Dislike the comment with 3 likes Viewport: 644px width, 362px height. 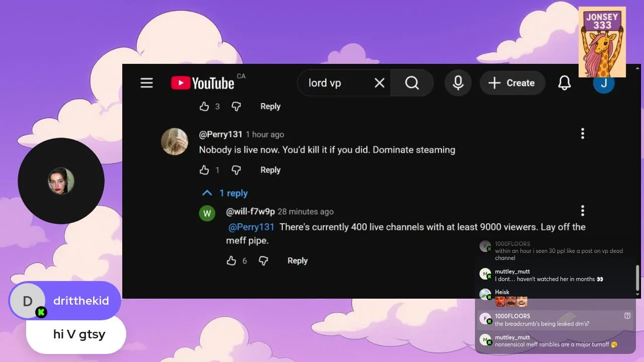tap(236, 107)
